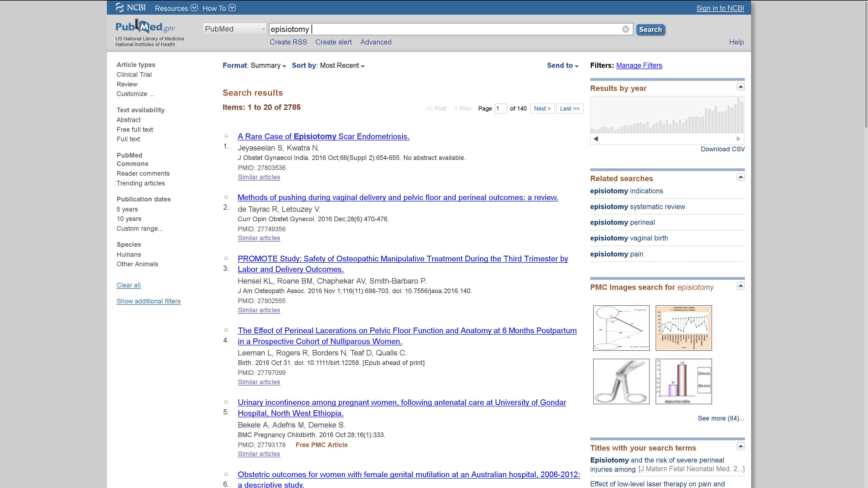Open the scissors instrument thumbnail image
Viewport: 868px width, 488px height.
click(621, 381)
